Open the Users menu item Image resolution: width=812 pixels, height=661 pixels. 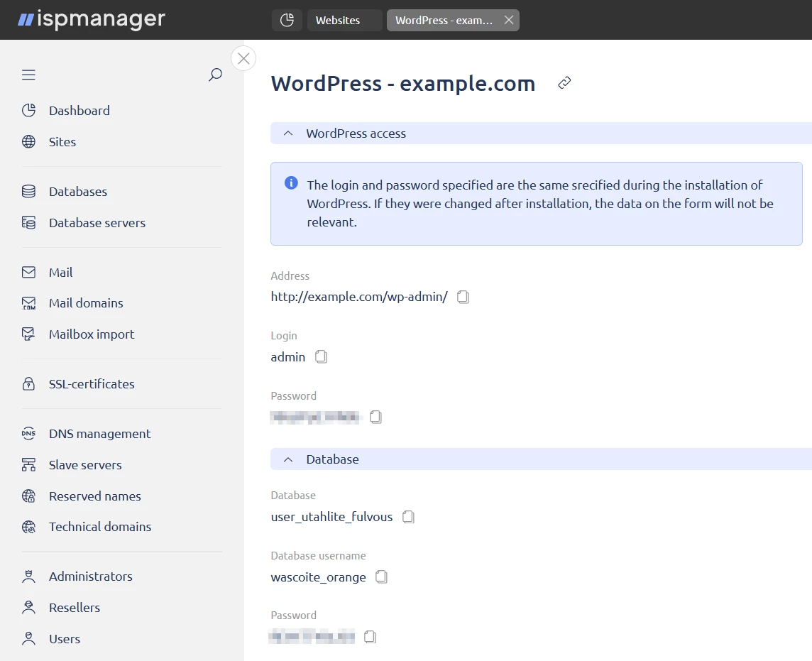65,639
